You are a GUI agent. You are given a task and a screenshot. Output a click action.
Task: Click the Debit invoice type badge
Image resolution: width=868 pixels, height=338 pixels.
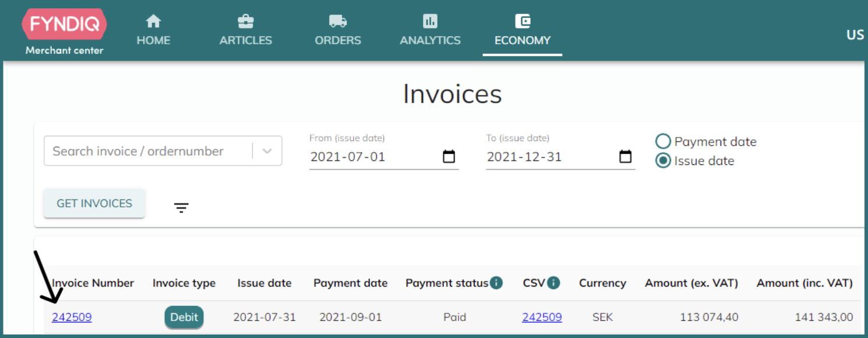pos(184,317)
